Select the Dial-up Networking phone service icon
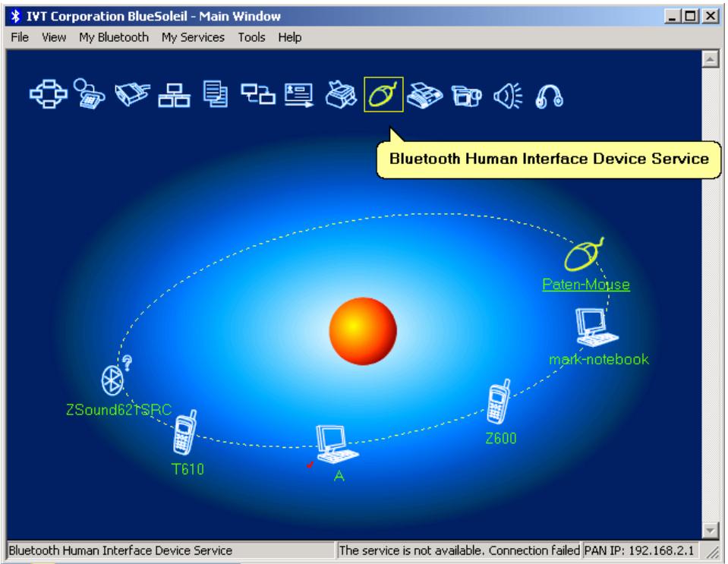Screen dimensions: 728x564 [89, 94]
